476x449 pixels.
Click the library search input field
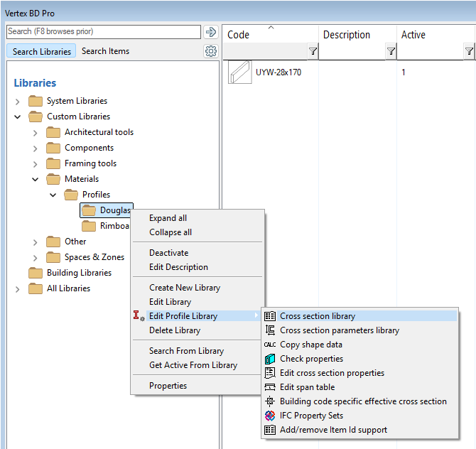pos(103,32)
